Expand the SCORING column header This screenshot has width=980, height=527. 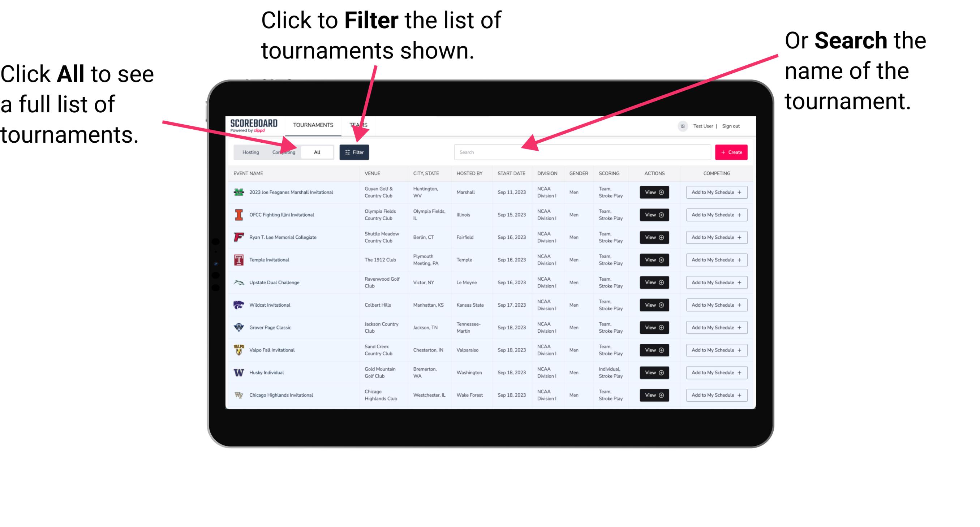coord(609,174)
